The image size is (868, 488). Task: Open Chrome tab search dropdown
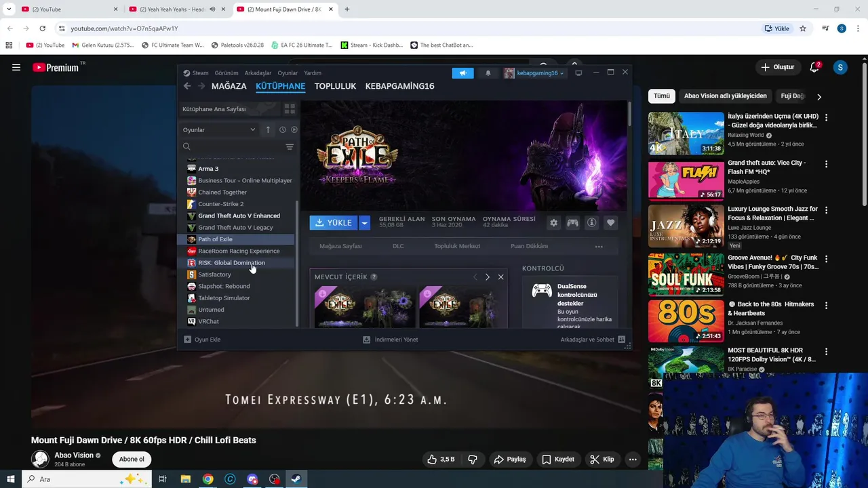point(9,9)
